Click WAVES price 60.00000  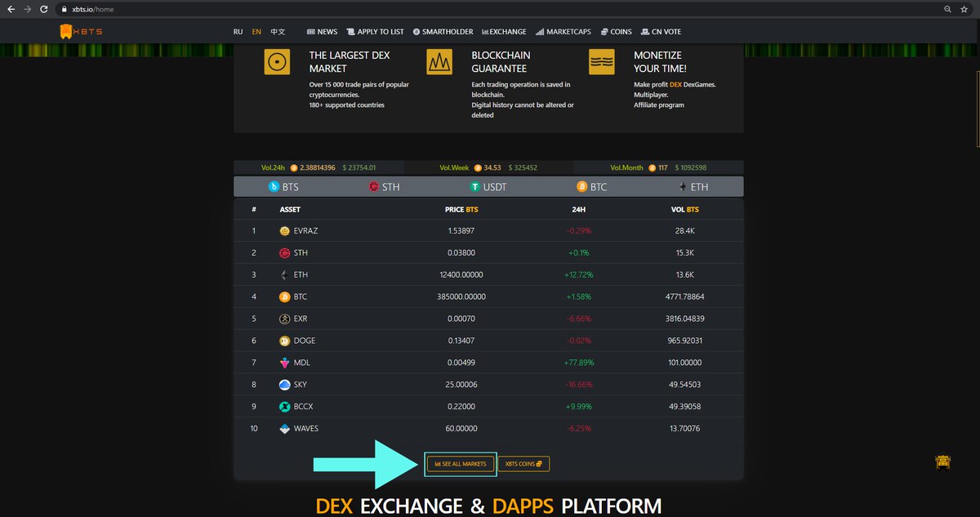(x=463, y=429)
